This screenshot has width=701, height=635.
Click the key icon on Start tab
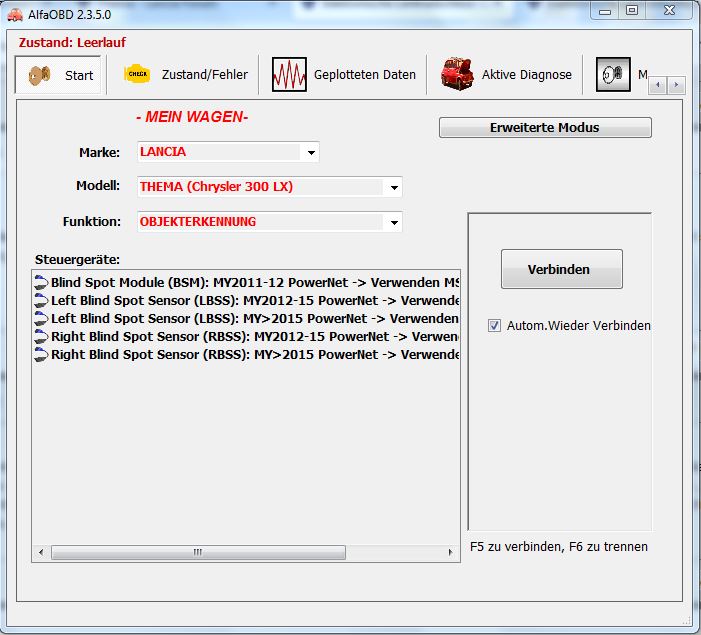pyautogui.click(x=39, y=75)
